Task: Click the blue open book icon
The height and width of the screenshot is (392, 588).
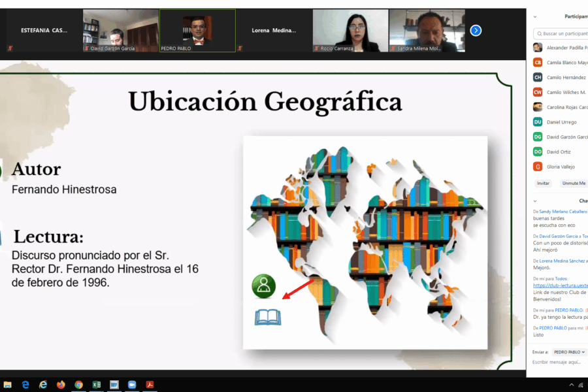Action: pos(267,318)
